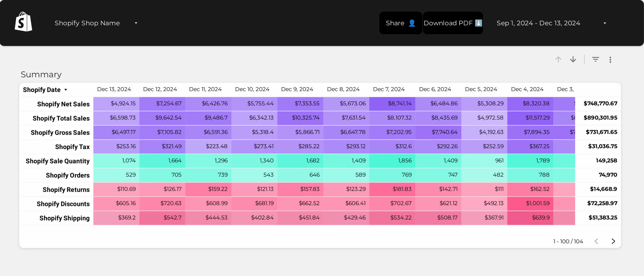This screenshot has height=276, width=644.
Task: Click the Shopify Returns row label
Action: pyautogui.click(x=66, y=189)
